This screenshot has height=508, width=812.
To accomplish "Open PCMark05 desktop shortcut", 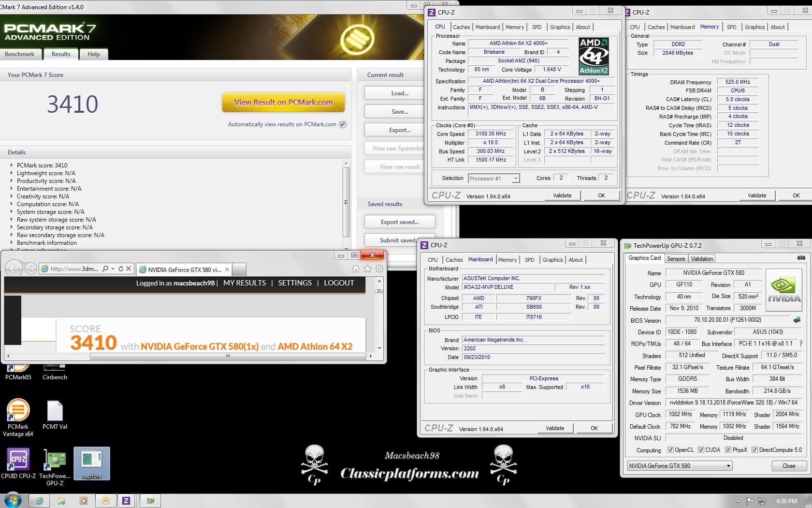I will tap(18, 372).
